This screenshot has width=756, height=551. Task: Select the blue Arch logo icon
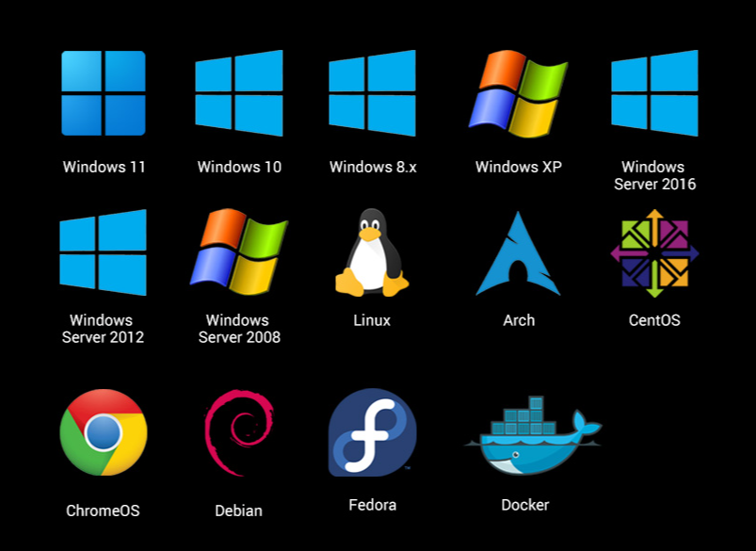pyautogui.click(x=518, y=254)
